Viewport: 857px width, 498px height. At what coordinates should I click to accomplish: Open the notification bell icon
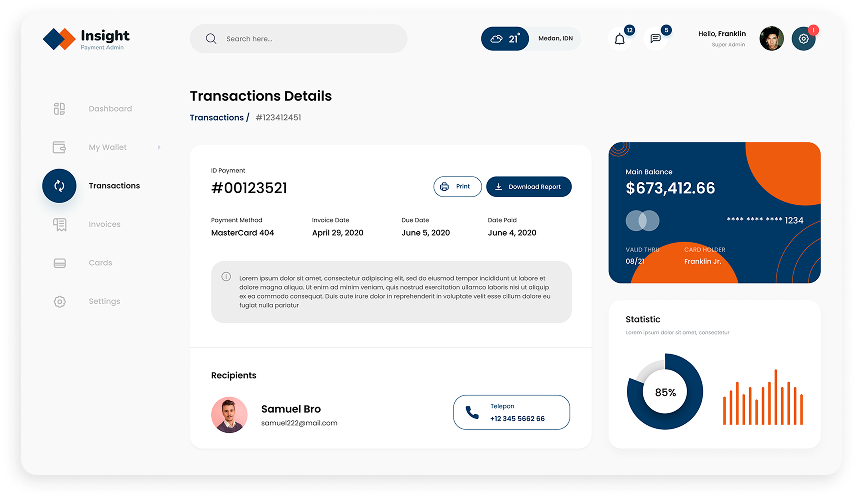click(620, 39)
